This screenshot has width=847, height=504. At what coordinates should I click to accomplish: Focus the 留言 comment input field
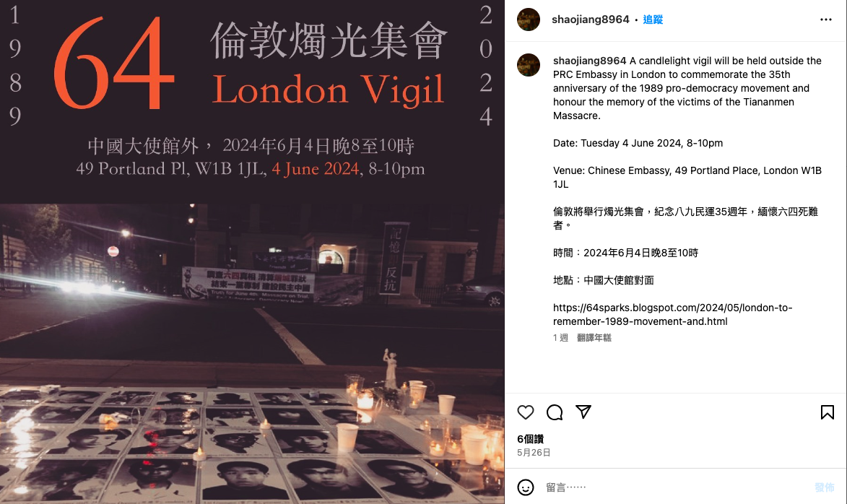tap(675, 487)
